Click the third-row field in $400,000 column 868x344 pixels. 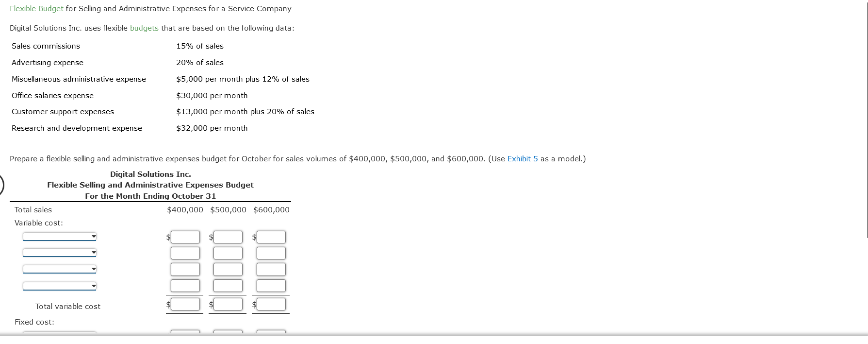pos(185,269)
